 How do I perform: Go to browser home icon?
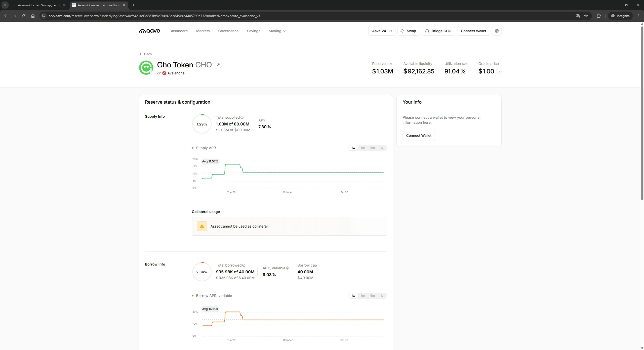33,16
